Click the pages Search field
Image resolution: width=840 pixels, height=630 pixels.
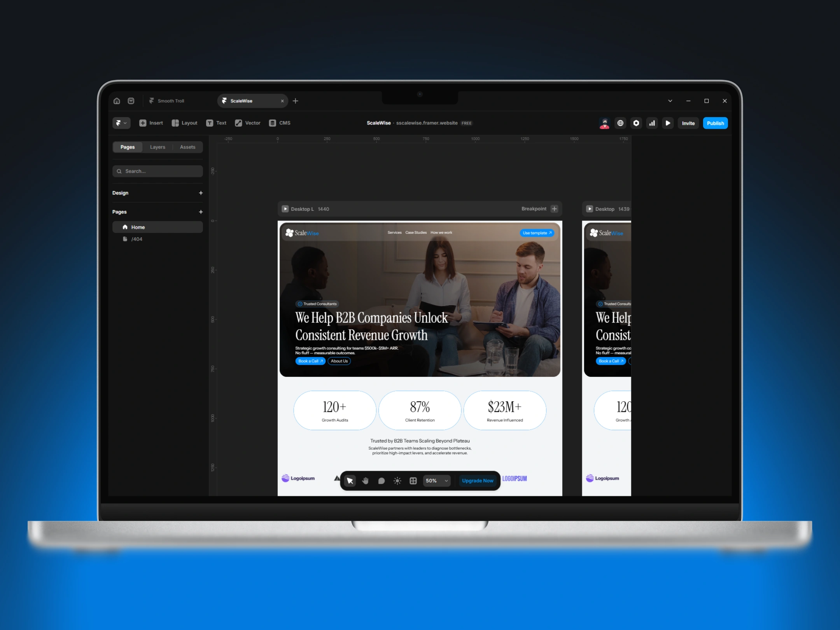tap(157, 171)
